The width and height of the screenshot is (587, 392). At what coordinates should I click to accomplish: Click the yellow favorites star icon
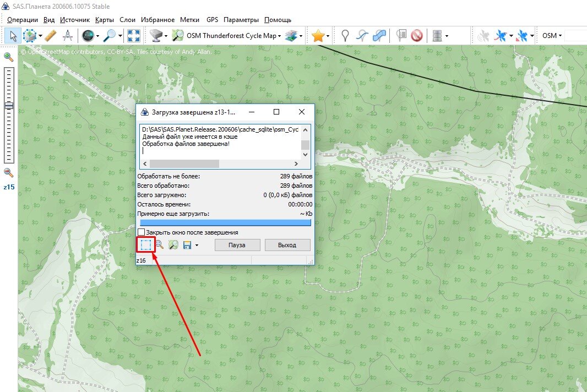pyautogui.click(x=318, y=36)
